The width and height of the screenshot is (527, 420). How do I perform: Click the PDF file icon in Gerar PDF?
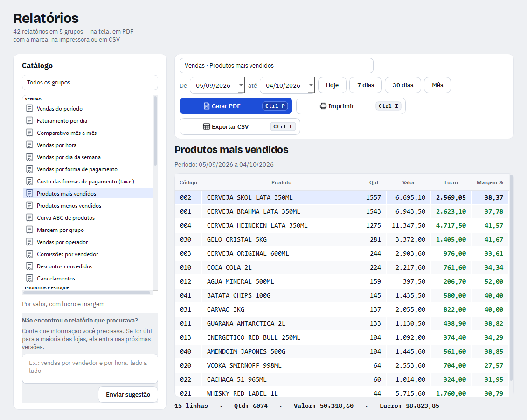[x=207, y=106]
